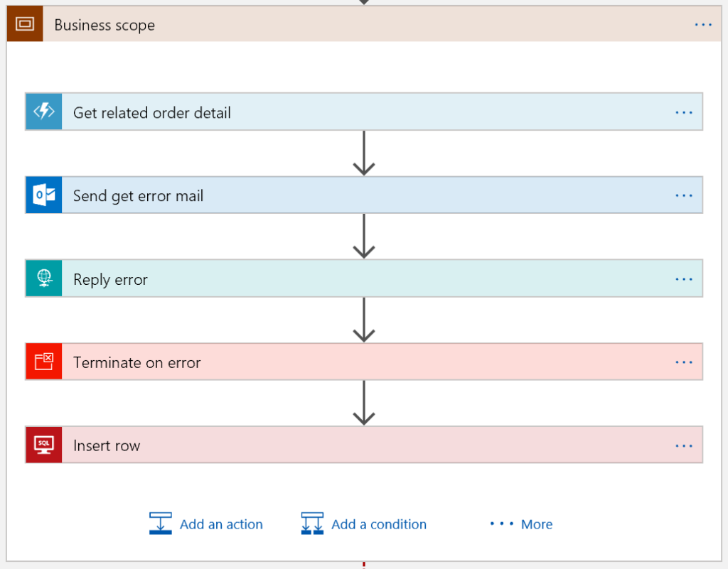Image resolution: width=728 pixels, height=569 pixels.
Task: Click the Outlook icon on Send get error mail
Action: (44, 195)
